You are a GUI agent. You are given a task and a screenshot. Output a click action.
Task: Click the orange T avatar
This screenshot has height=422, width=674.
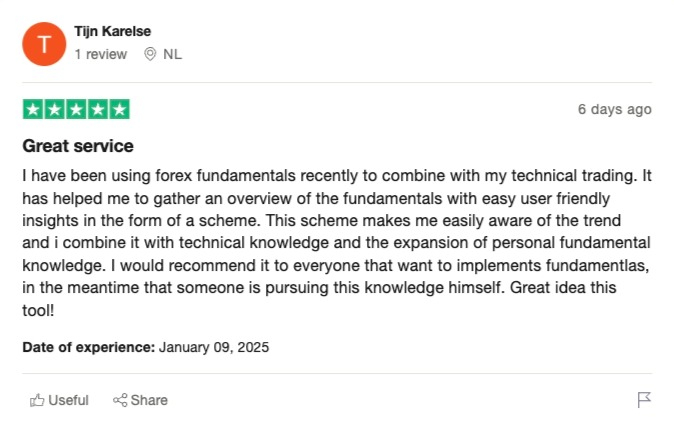pyautogui.click(x=44, y=44)
